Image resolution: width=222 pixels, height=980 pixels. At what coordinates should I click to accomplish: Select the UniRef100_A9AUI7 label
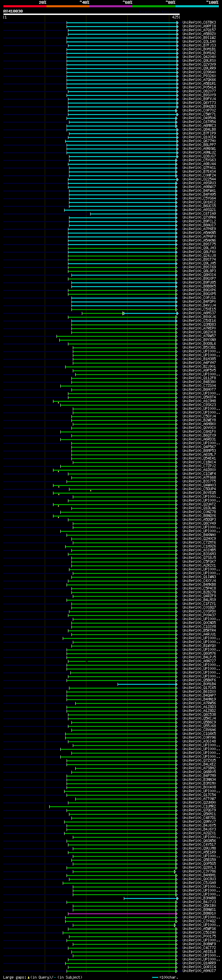pos(199,971)
